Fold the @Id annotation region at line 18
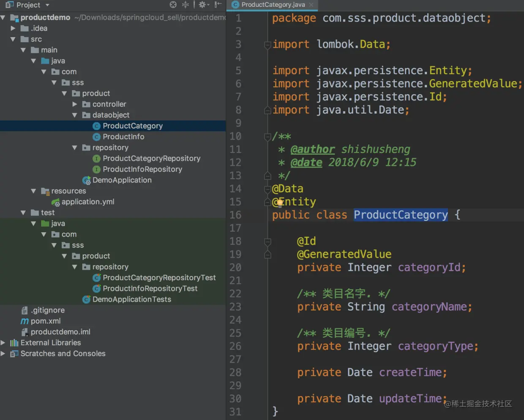524x420 pixels. tap(267, 241)
